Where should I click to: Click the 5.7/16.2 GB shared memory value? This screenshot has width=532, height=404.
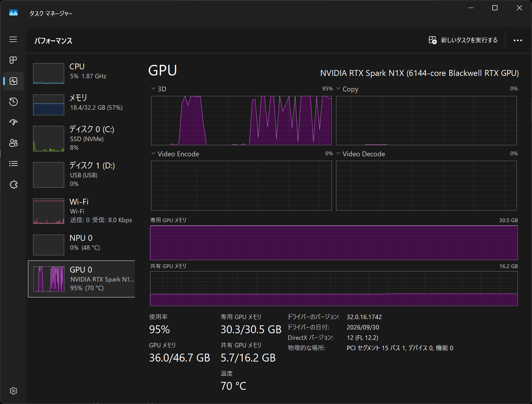coord(248,358)
